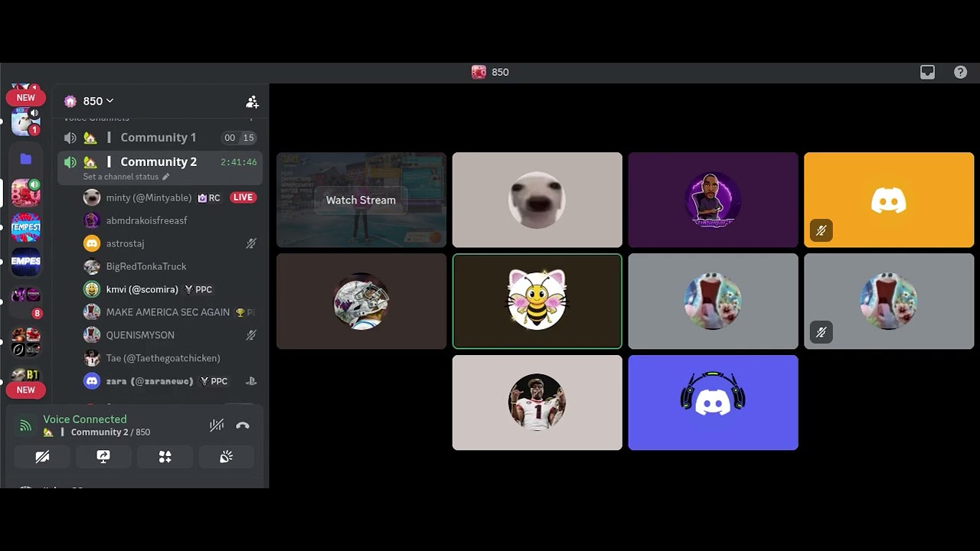
Task: Focus the orange Discord logo tile
Action: (x=889, y=200)
